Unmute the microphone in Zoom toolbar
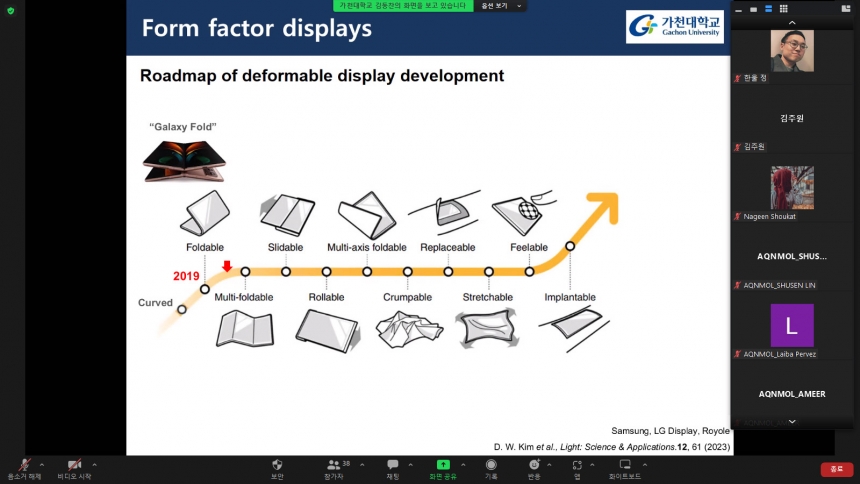This screenshot has height=484, width=860. pos(24,465)
